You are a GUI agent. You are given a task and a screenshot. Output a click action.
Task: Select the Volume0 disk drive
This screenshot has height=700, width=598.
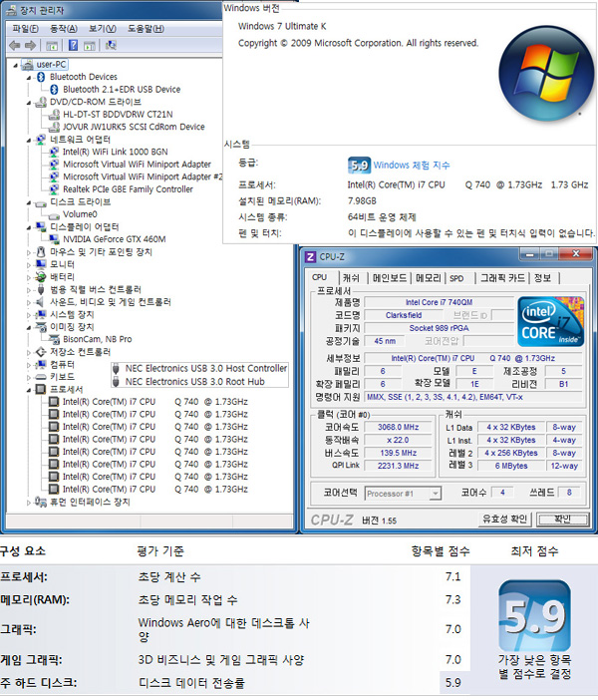(x=80, y=214)
